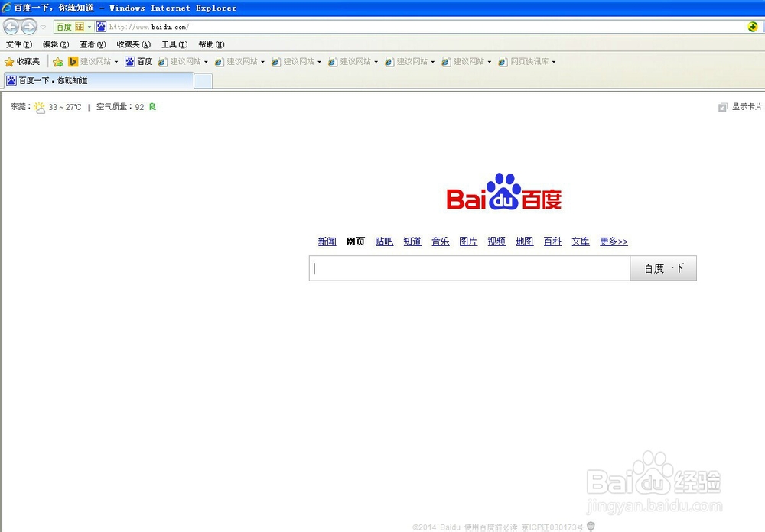Screen dimensions: 765x532
Task: Select the 网页 search category
Action: click(356, 242)
